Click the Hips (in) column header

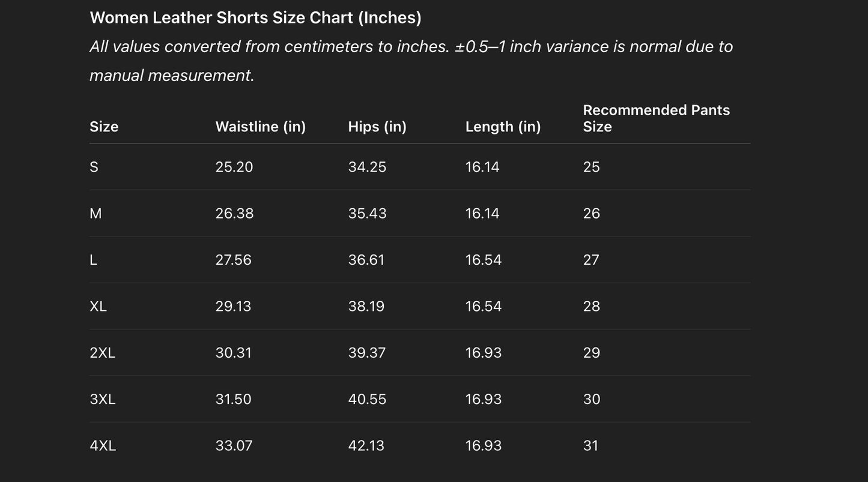377,127
